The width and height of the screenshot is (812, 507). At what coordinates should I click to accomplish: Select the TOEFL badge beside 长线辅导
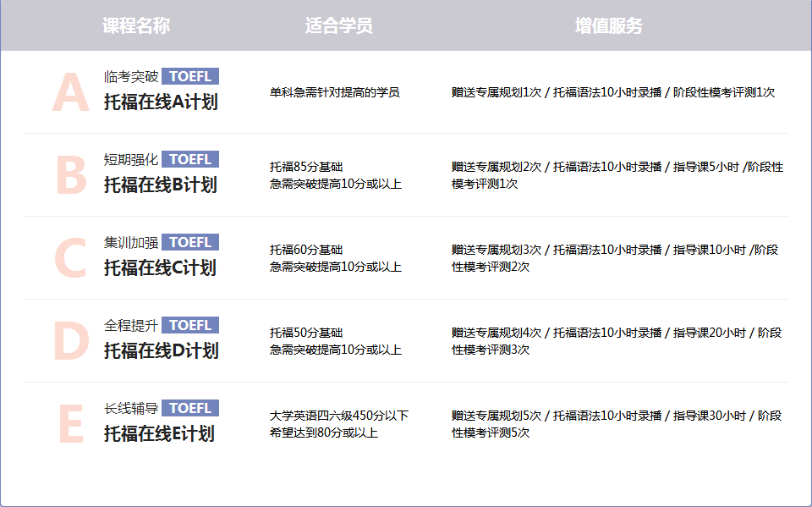[190, 408]
